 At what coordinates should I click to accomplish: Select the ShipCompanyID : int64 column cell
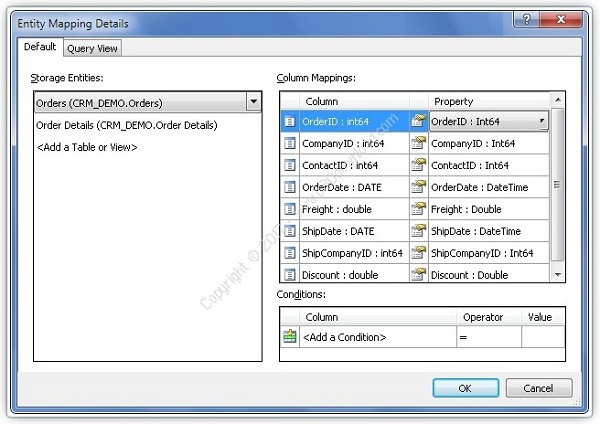(354, 253)
